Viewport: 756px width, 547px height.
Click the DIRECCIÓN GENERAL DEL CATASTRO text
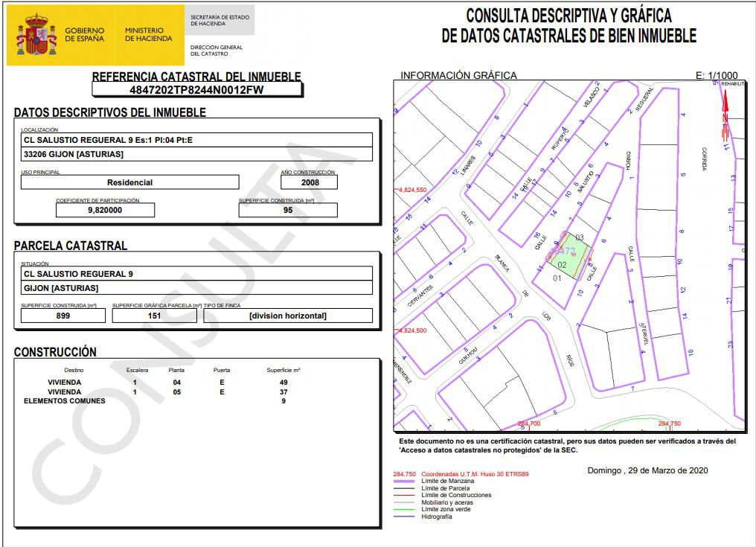(216, 51)
